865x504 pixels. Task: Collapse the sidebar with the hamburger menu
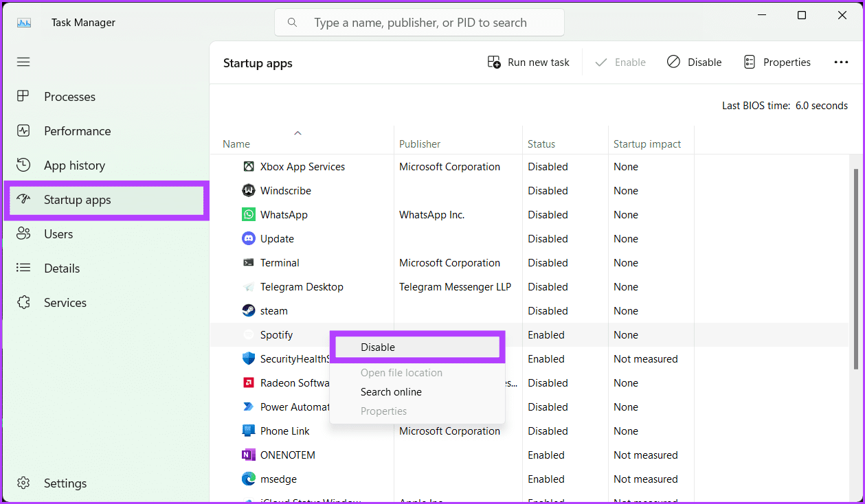[23, 62]
